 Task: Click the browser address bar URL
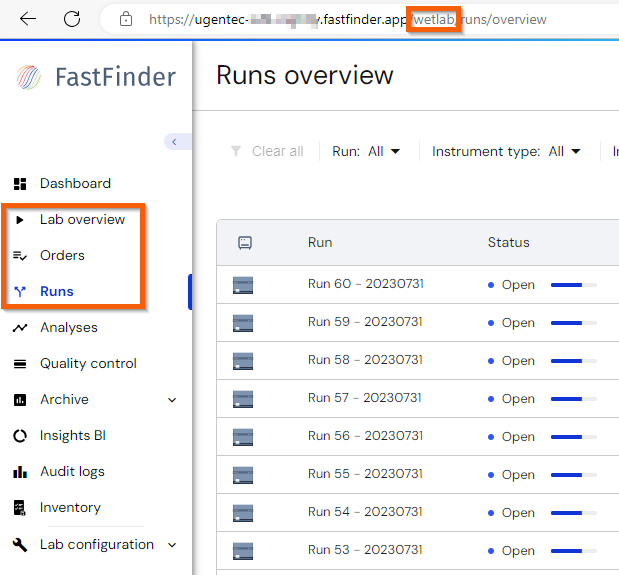point(348,19)
